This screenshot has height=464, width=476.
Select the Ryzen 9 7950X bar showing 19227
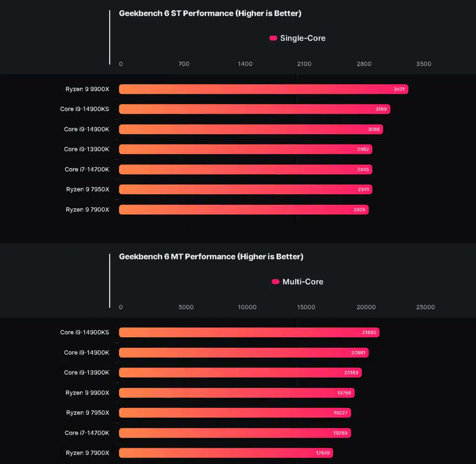pyautogui.click(x=235, y=413)
